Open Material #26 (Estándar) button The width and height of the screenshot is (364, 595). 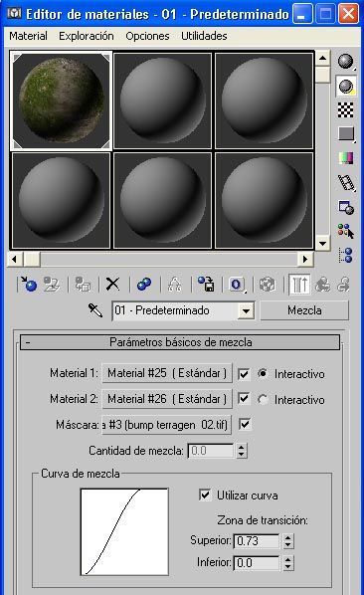[167, 399]
